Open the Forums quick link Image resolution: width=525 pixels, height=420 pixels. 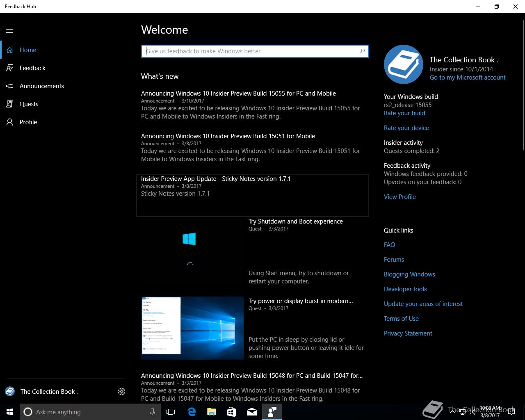(x=394, y=260)
